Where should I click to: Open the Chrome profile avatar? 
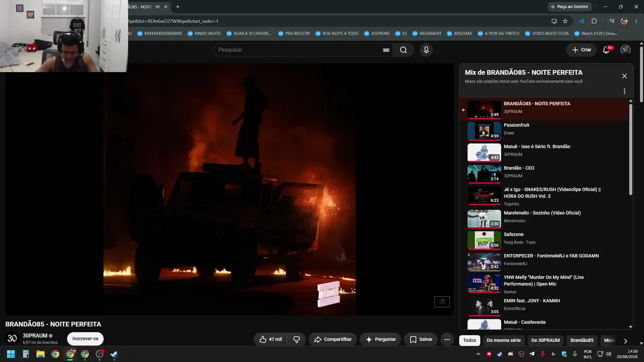click(x=624, y=21)
